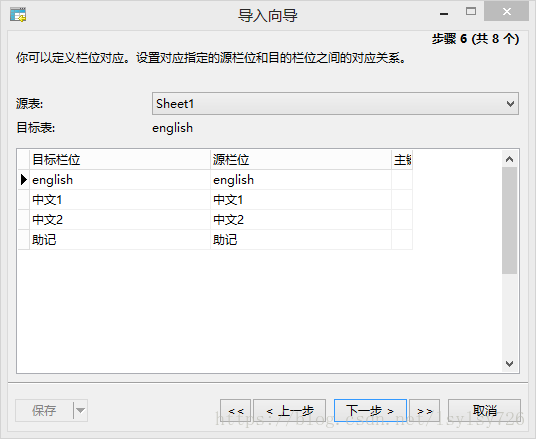Select target field cell english
The image size is (536, 439).
[x=120, y=180]
